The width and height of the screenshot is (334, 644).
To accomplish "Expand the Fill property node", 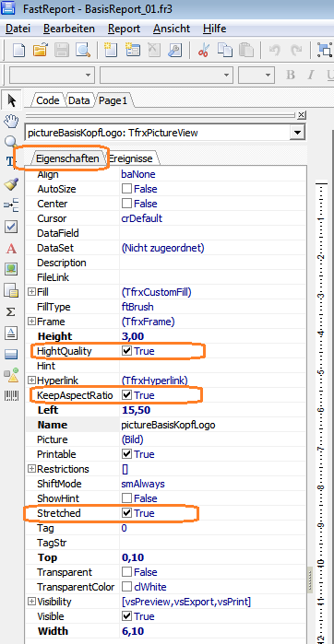I will [x=31, y=292].
